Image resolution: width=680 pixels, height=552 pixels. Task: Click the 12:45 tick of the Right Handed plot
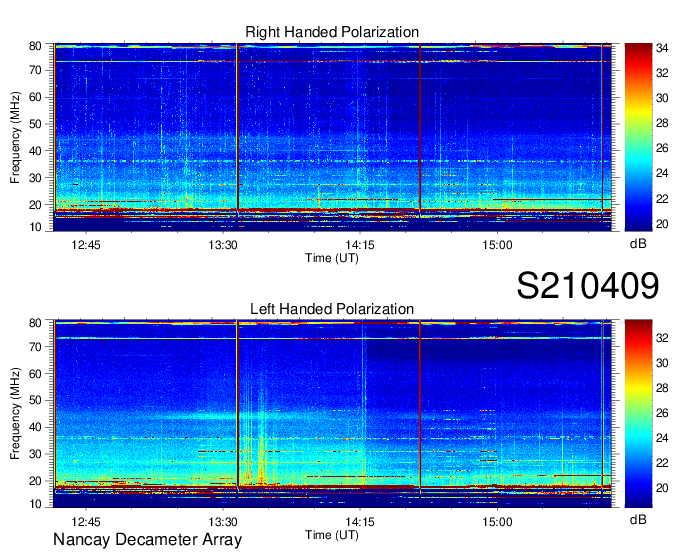tap(86, 245)
